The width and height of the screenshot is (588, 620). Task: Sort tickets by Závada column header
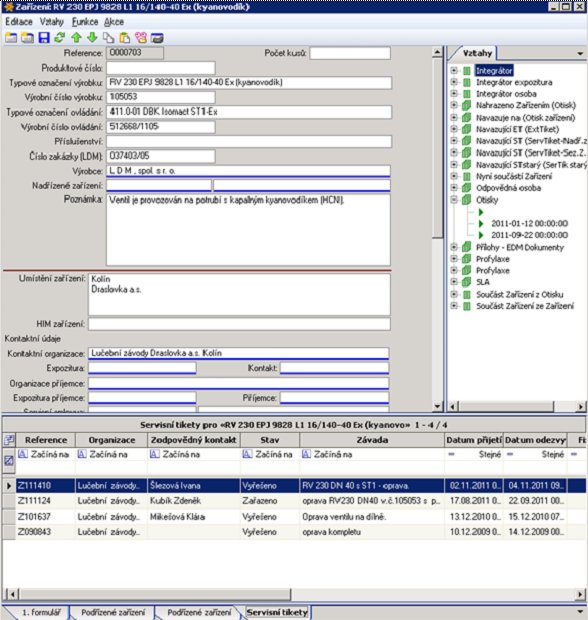[372, 440]
